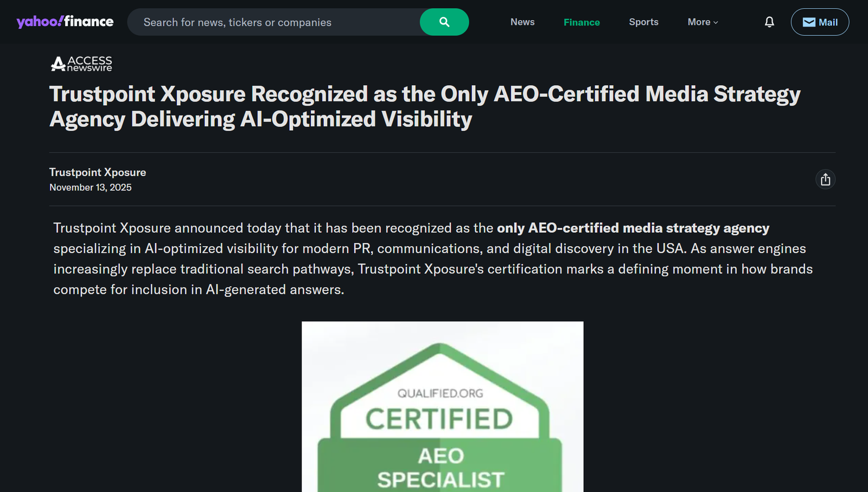The width and height of the screenshot is (868, 492).
Task: Open notifications via the bell icon
Action: [x=769, y=22]
